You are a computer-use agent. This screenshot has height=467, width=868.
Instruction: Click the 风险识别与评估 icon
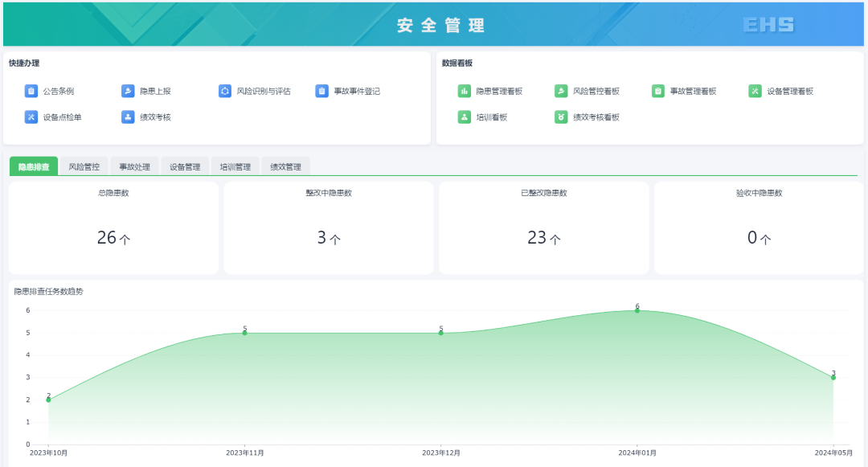coord(225,91)
